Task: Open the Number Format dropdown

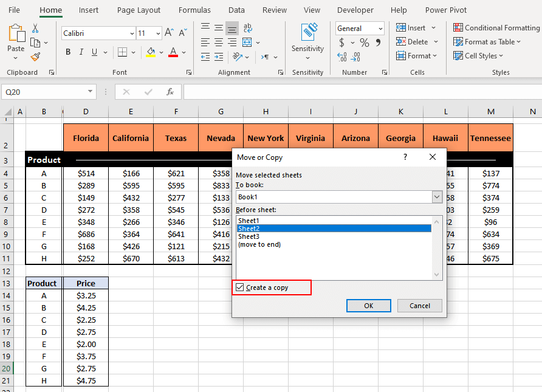Action: point(382,28)
